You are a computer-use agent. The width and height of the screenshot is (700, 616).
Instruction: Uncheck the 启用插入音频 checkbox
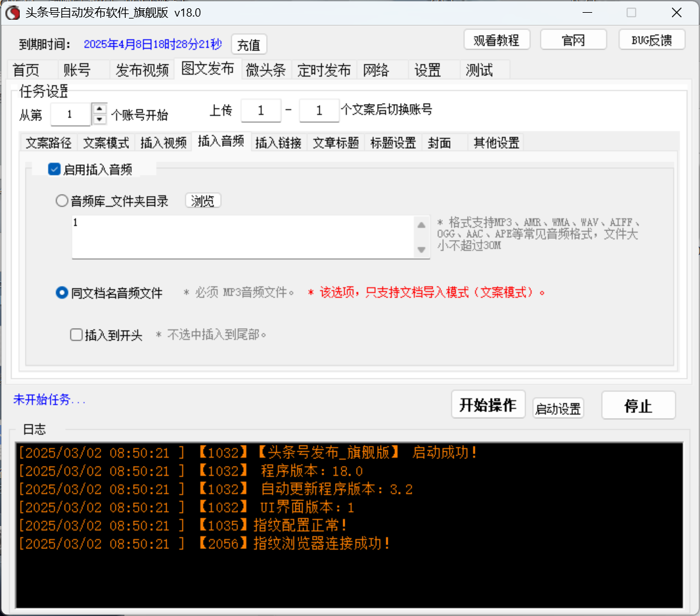54,169
